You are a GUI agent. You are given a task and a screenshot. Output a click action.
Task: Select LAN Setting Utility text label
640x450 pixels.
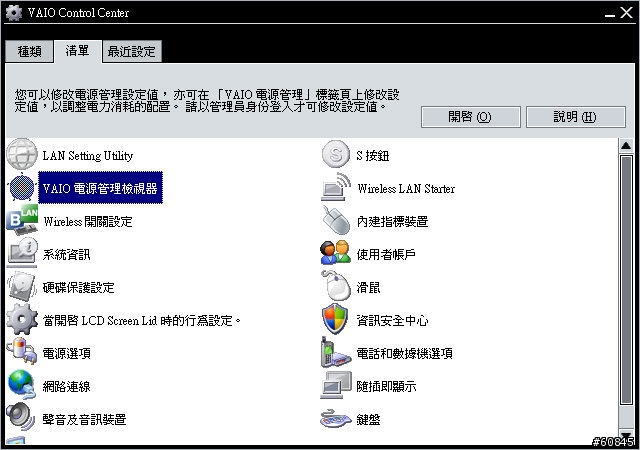click(x=88, y=156)
